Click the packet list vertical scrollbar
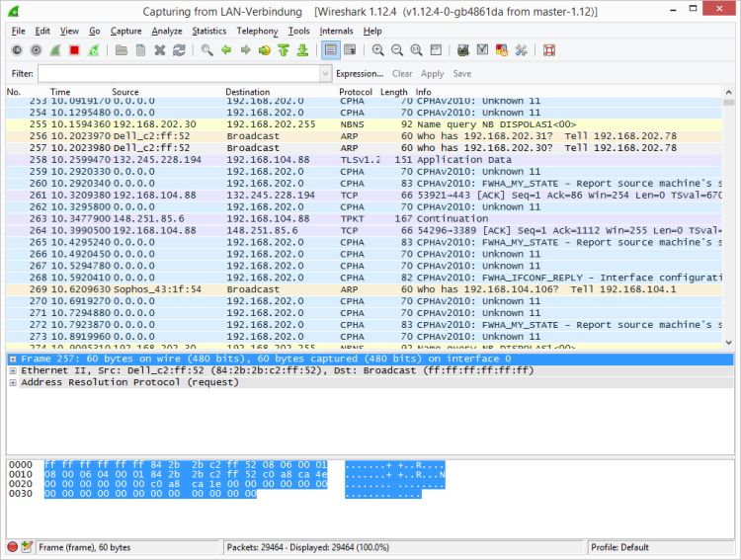 [729, 217]
